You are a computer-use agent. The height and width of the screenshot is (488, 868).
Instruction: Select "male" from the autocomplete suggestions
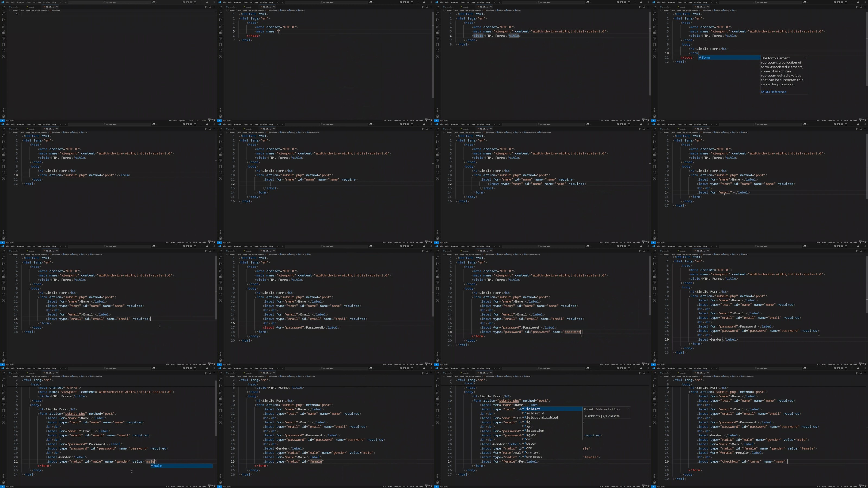tap(157, 466)
